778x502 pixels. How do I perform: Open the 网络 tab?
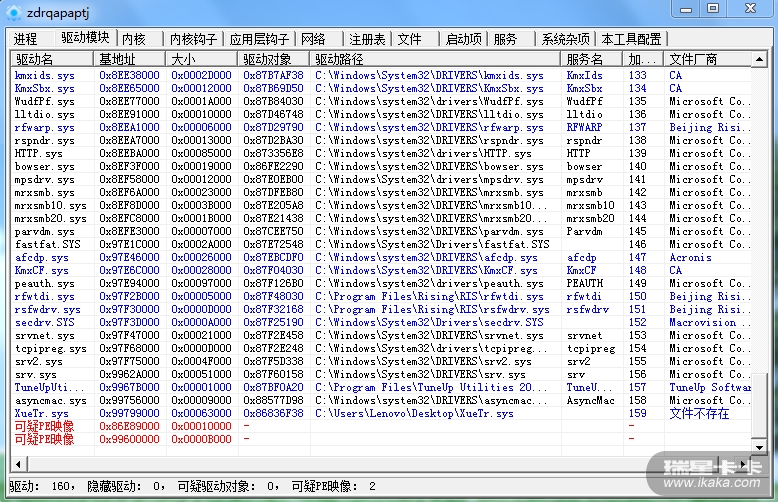[x=314, y=39]
